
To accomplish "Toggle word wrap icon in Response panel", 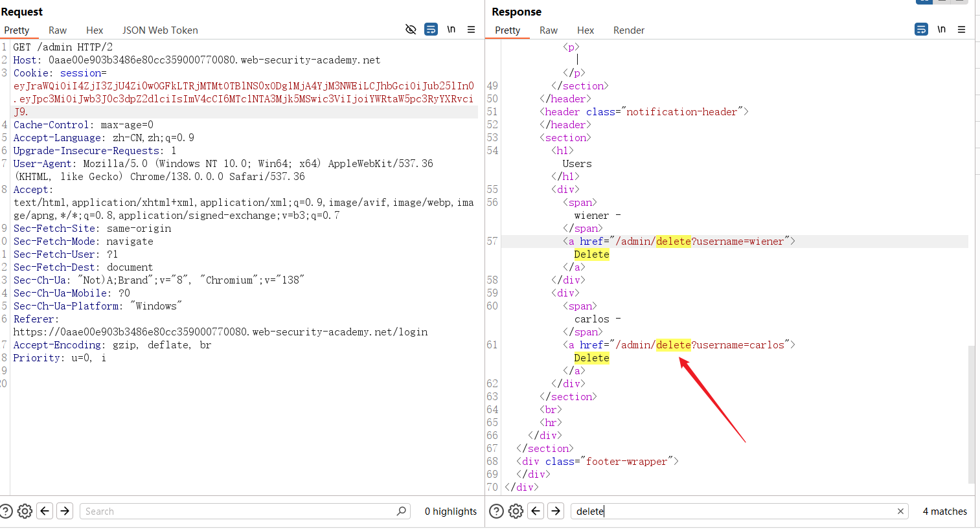I will pyautogui.click(x=921, y=30).
